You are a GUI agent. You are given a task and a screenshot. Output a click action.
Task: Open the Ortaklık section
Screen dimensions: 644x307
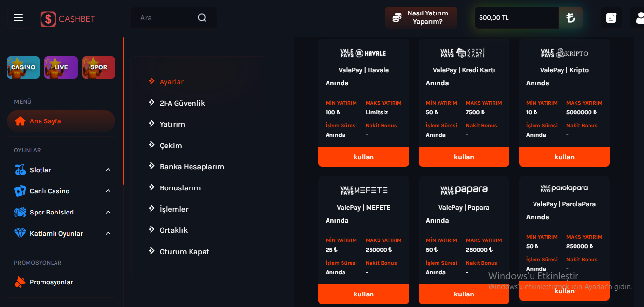coord(174,230)
